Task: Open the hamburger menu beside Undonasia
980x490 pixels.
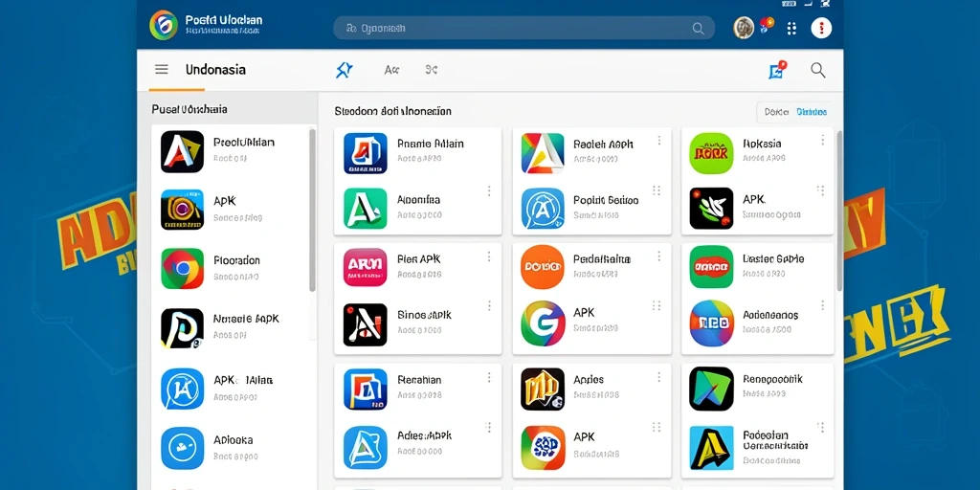Action: [x=161, y=69]
